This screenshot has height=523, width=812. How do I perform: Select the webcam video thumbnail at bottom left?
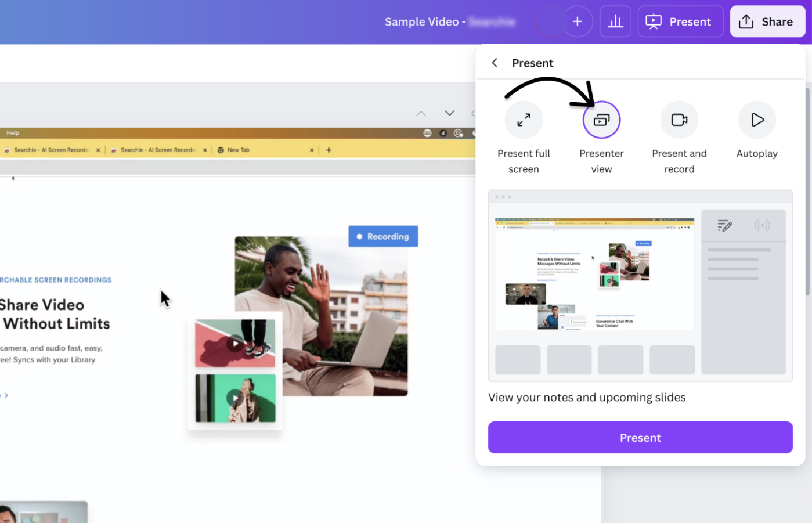[44, 511]
